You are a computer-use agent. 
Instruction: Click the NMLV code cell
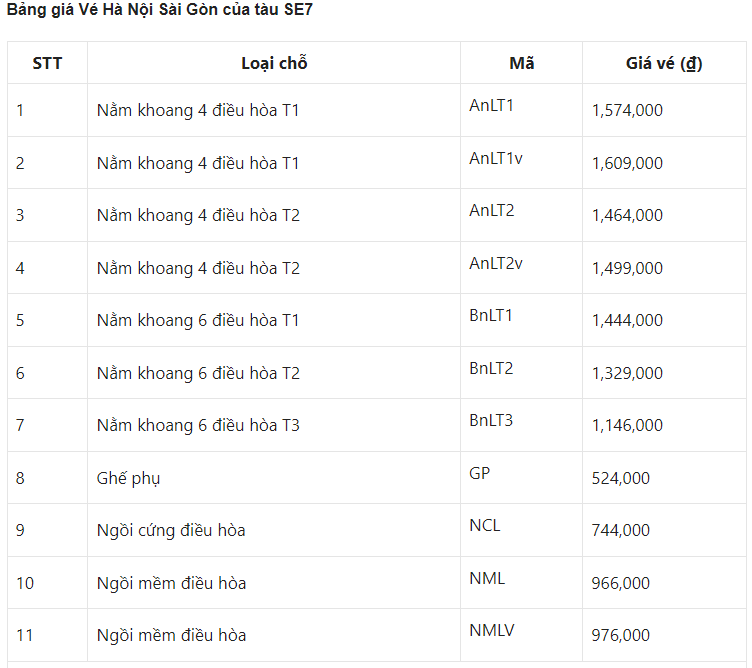[x=492, y=629]
